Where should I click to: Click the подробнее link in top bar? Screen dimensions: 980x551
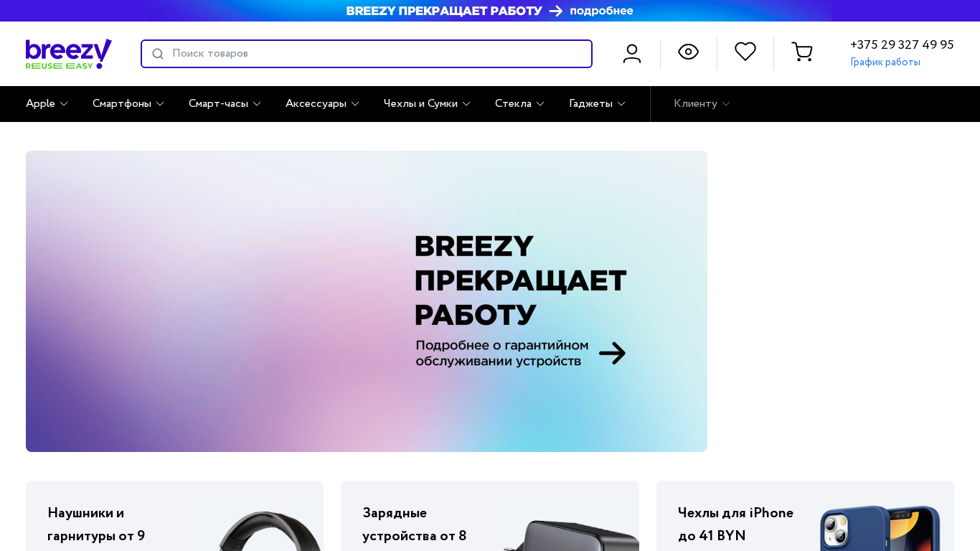[601, 11]
